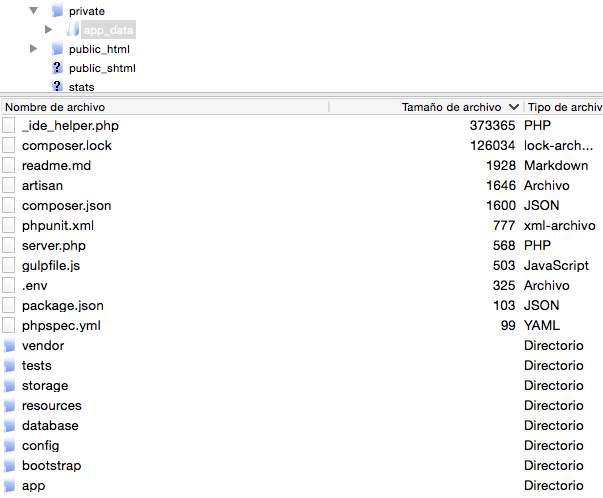The image size is (603, 498).
Task: Click the composer.lock file icon
Action: tap(9, 146)
